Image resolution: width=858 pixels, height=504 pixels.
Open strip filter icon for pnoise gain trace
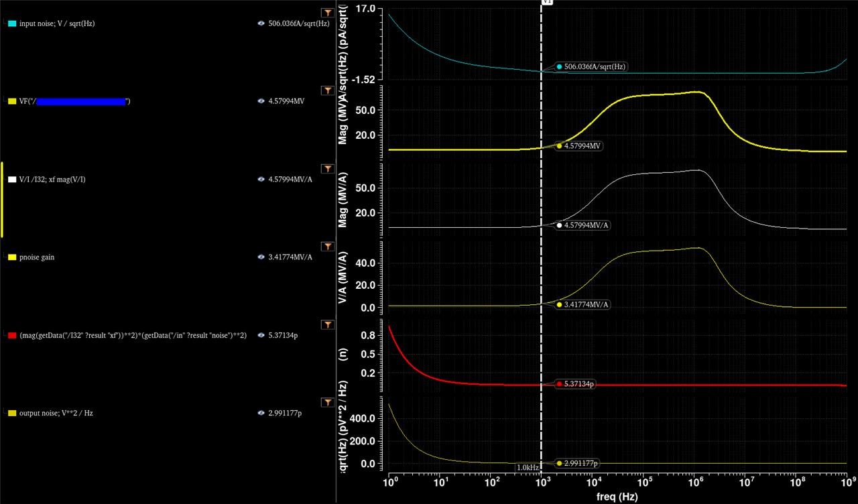click(x=327, y=247)
